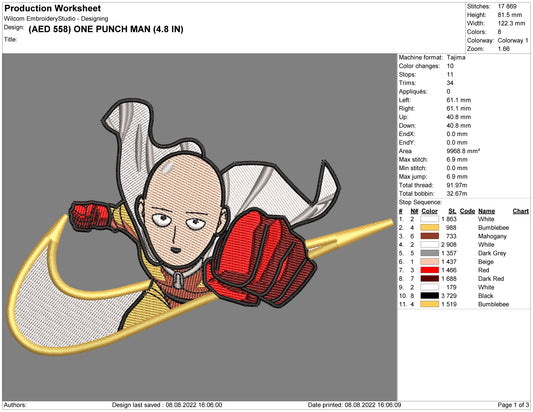Choose the Black color swatch in stop 10
The width and height of the screenshot is (533, 412).
[x=430, y=296]
